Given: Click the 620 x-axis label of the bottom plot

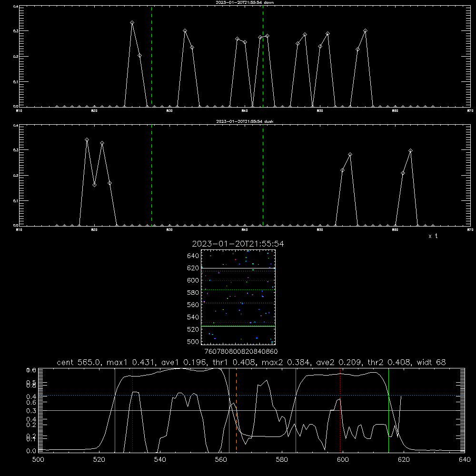Looking at the screenshot, I should [x=404, y=460].
